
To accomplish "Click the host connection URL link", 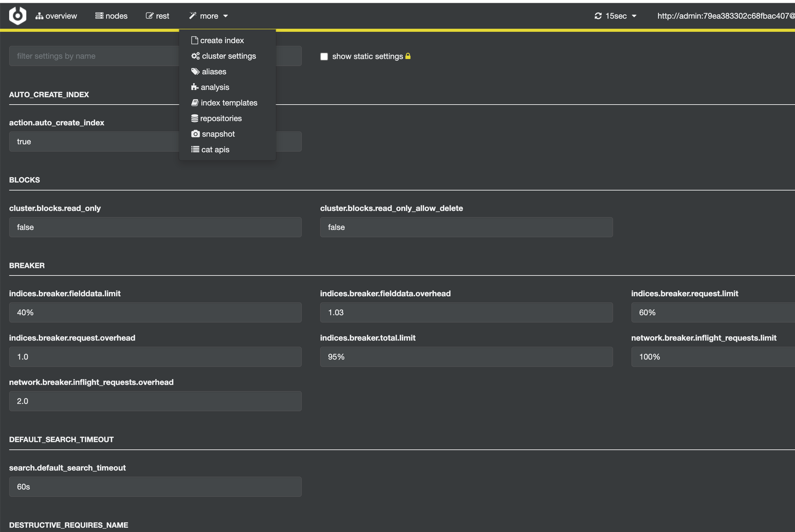I will click(726, 16).
